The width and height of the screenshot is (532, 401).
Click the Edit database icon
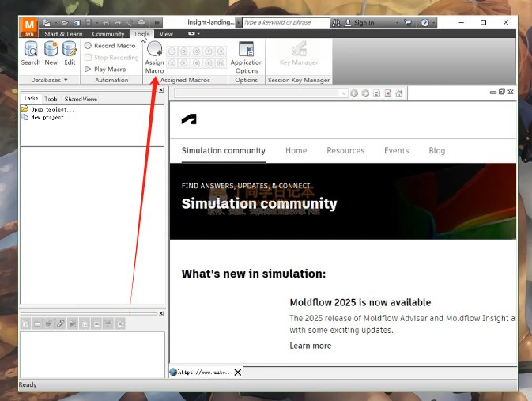(x=70, y=53)
